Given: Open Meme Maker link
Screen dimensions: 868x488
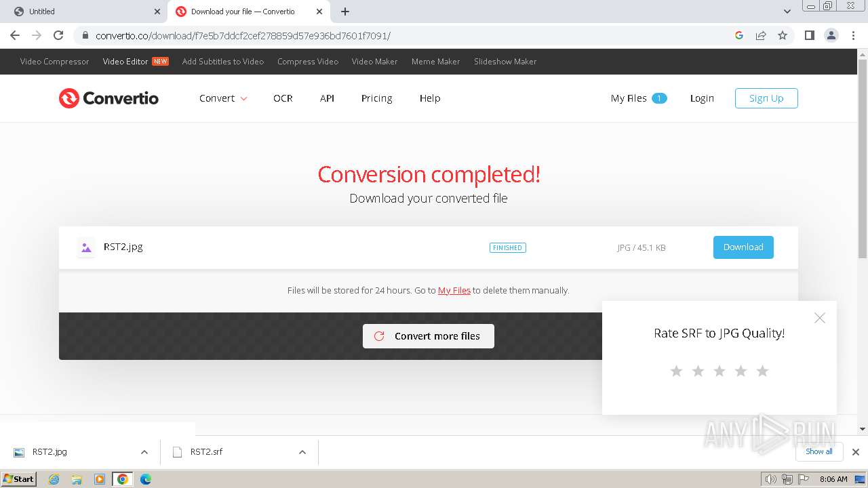Looking at the screenshot, I should [x=435, y=62].
